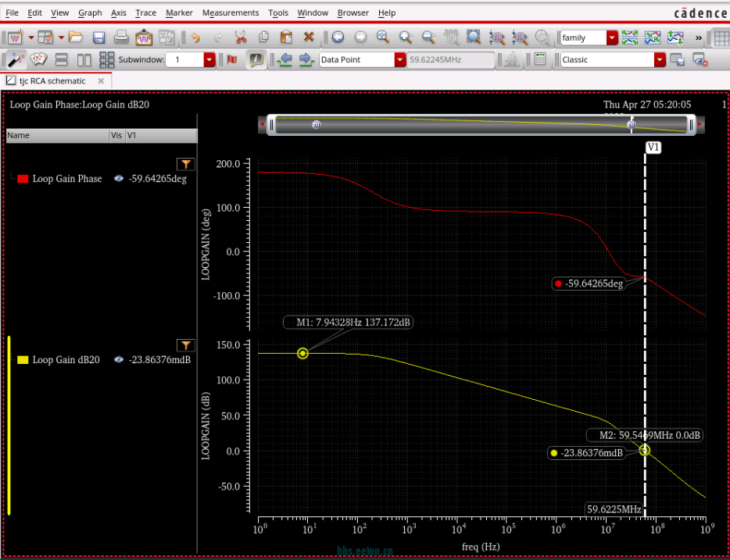Select the M1 marker point on gain curve
The image size is (730, 560).
coord(302,354)
